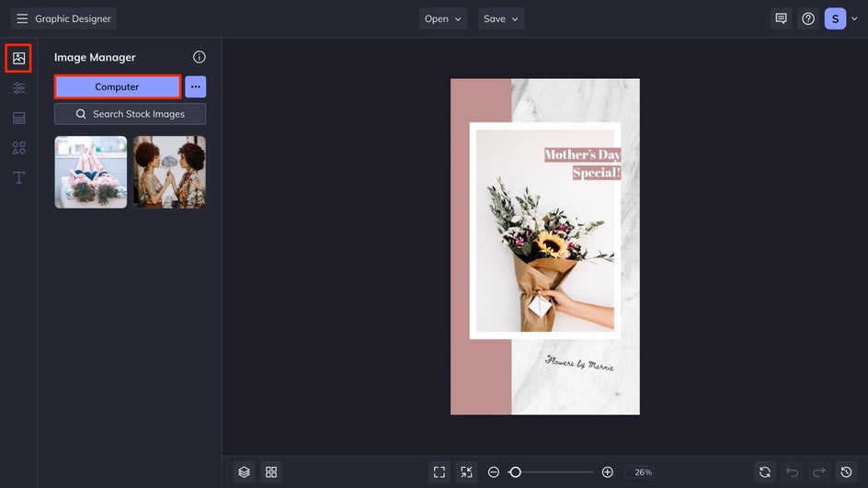Select the Flowers by Marnie text

coord(579,362)
